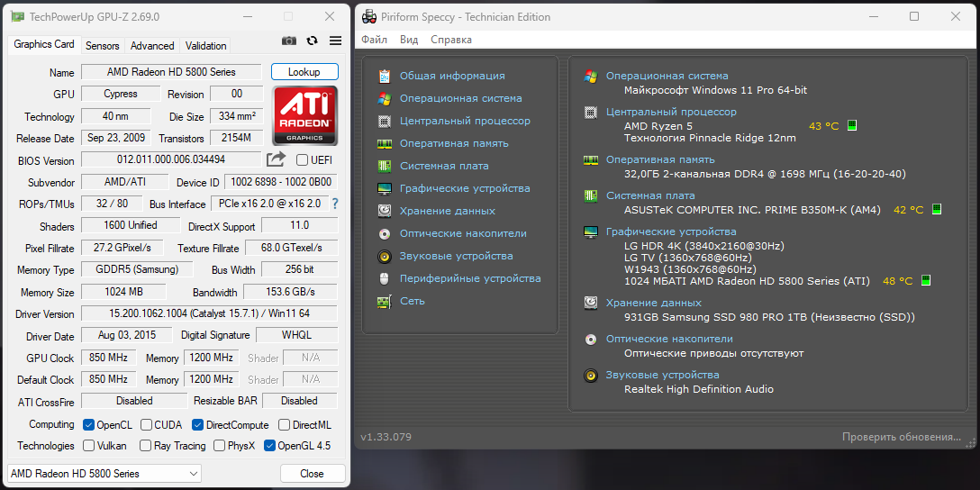Image resolution: width=980 pixels, height=490 pixels.
Task: Click the Оптические накопители sidebar disc icon
Action: [x=385, y=234]
